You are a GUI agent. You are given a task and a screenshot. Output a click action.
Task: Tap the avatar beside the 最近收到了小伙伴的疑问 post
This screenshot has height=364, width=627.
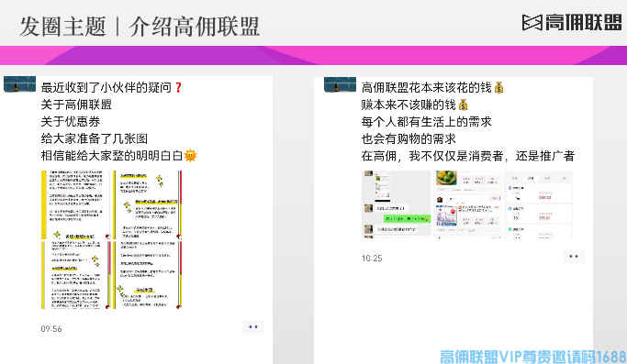pos(19,84)
